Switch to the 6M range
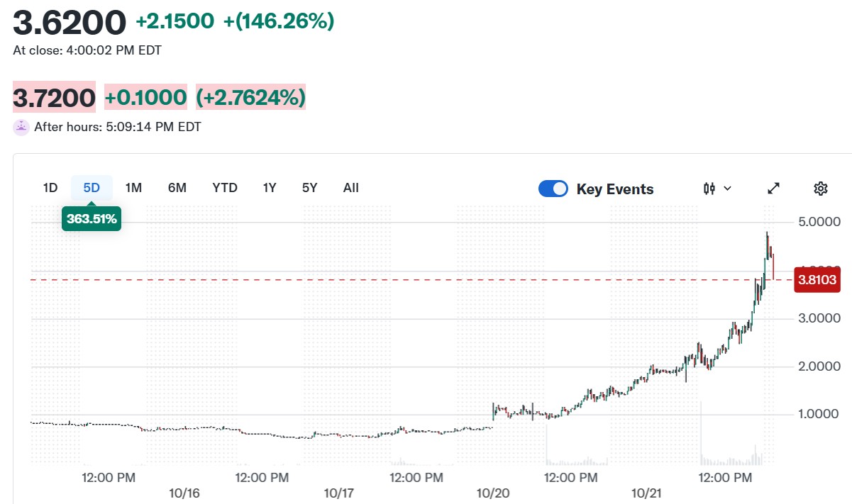 coord(177,188)
